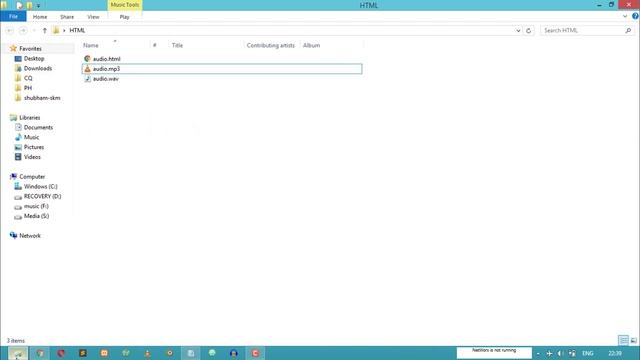
Task: Switch to Large icons view in status bar
Action: (633, 340)
